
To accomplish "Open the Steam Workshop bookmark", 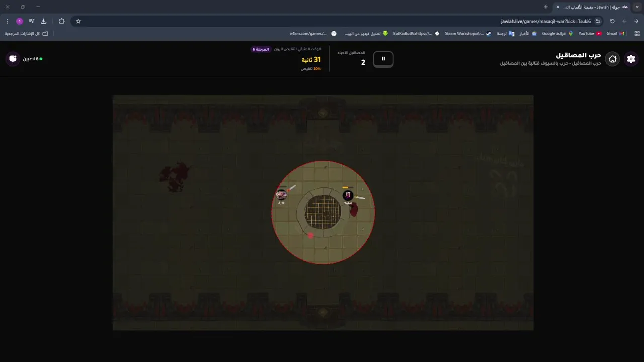I will tap(468, 33).
